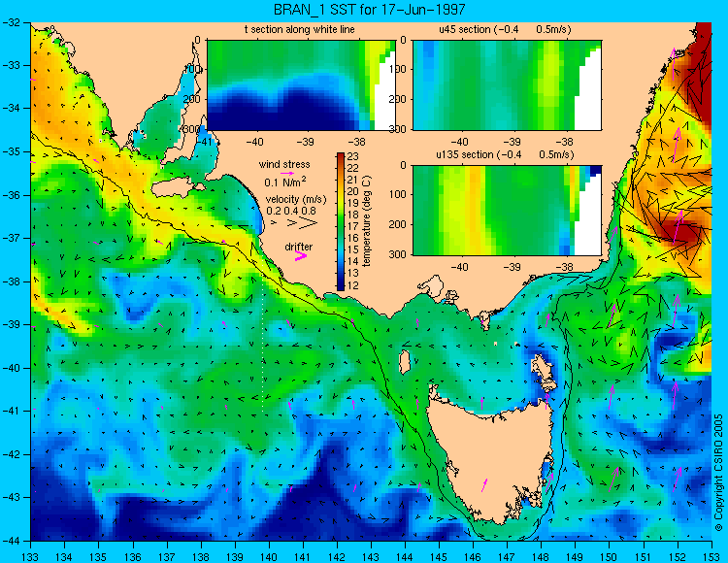728x563 pixels.
Task: Click the -40 latitude label on main axis
Action: [x=11, y=368]
